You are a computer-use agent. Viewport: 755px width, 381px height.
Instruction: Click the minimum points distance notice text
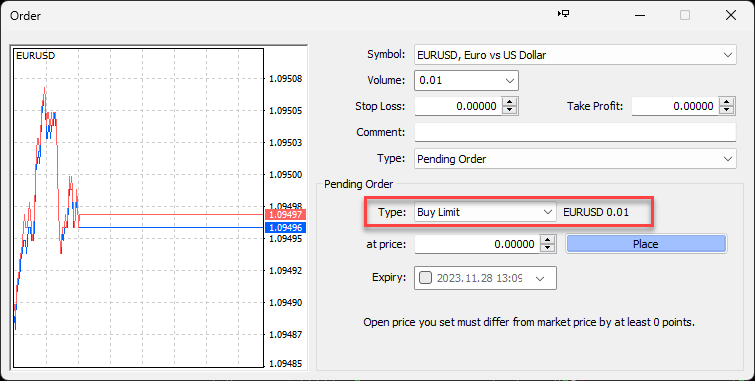click(529, 322)
